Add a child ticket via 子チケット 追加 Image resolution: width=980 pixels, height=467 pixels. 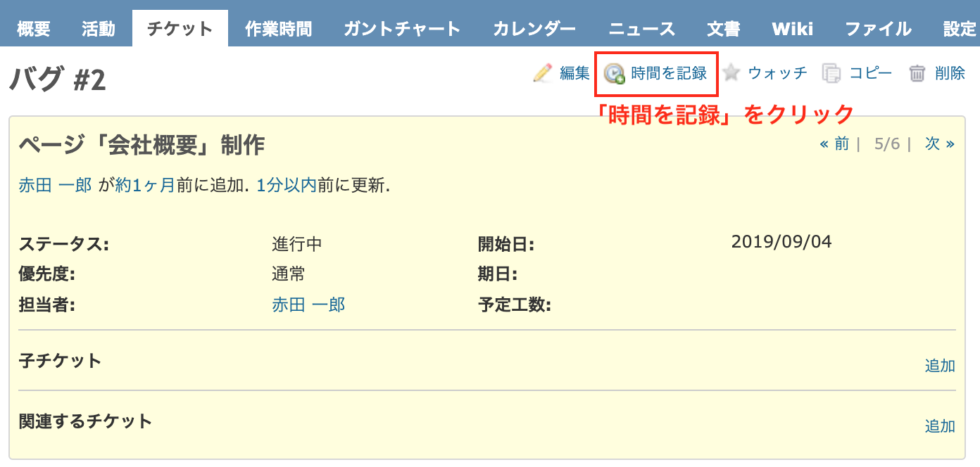[940, 366]
